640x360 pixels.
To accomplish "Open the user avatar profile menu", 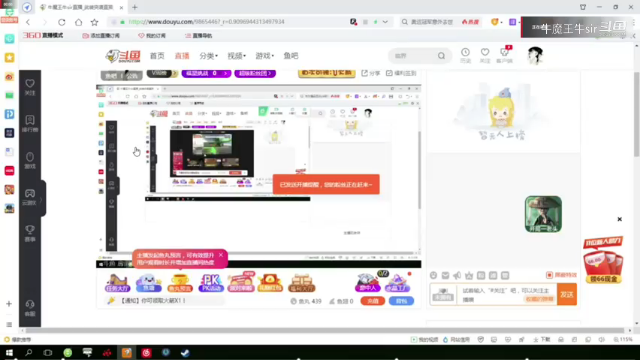I will pos(535,56).
